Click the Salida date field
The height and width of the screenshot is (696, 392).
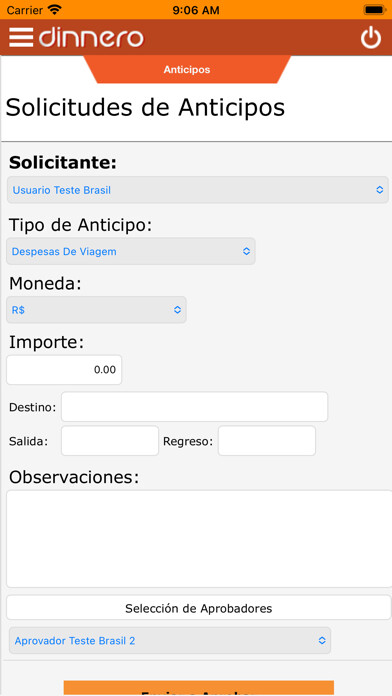tap(110, 441)
